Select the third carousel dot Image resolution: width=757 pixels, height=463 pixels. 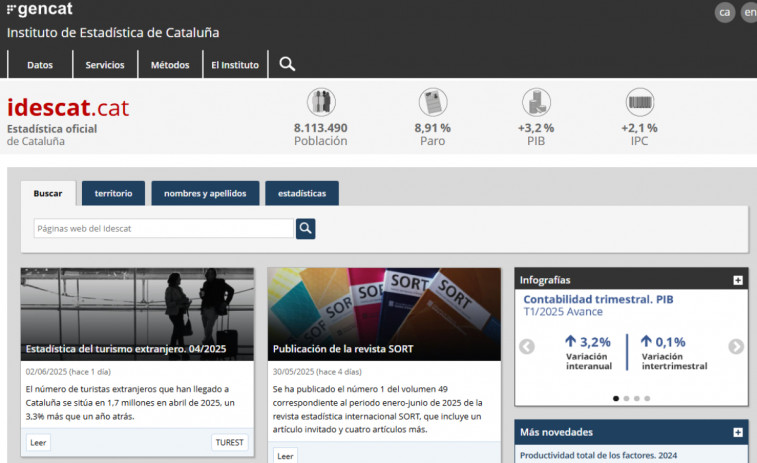pos(637,398)
